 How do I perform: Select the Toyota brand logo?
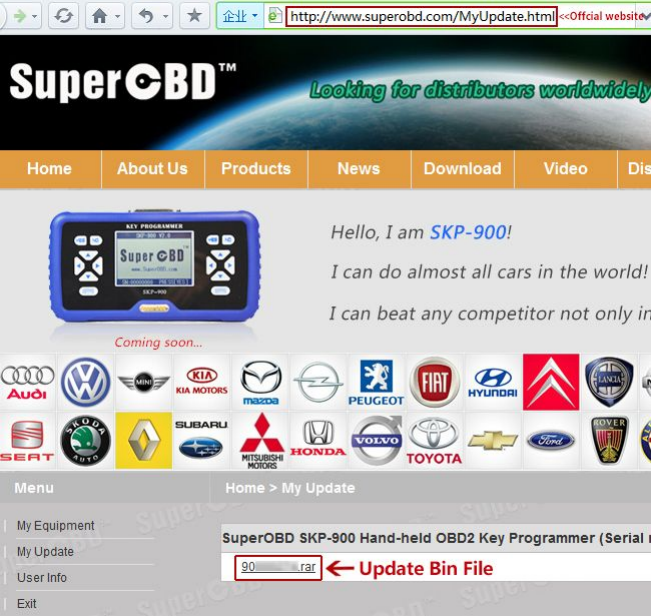[x=434, y=441]
